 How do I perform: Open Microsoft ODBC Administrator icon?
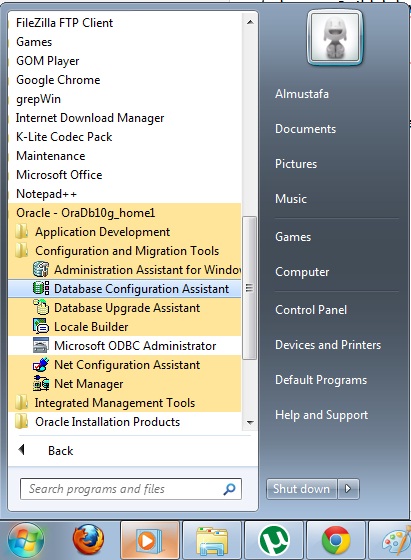(41, 345)
